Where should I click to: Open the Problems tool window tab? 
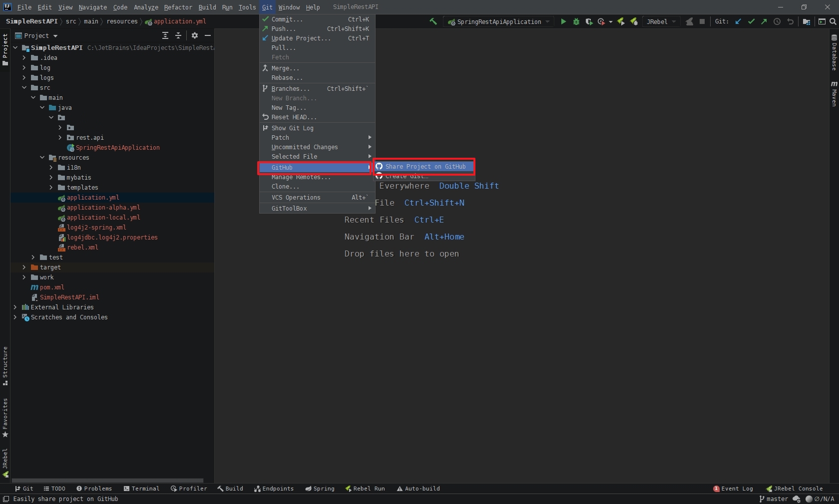(x=94, y=489)
